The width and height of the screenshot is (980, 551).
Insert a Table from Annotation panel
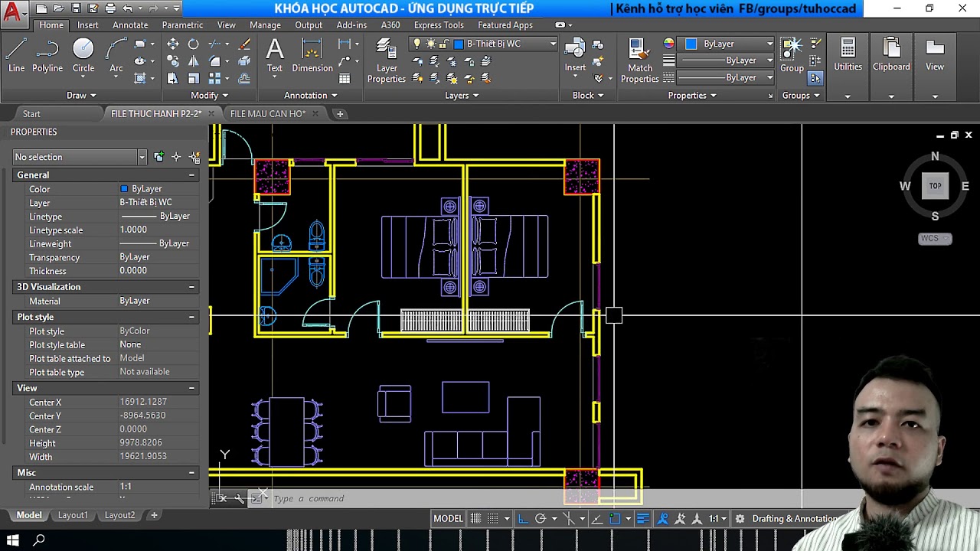click(x=345, y=78)
